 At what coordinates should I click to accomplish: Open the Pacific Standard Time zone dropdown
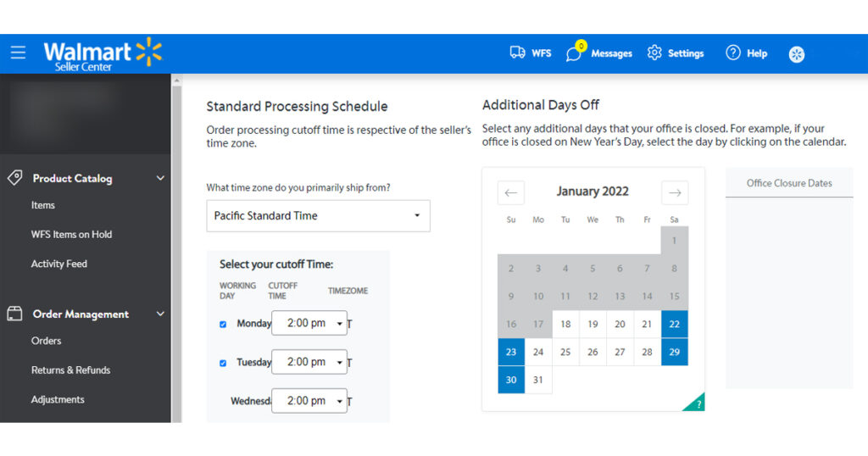pyautogui.click(x=318, y=216)
